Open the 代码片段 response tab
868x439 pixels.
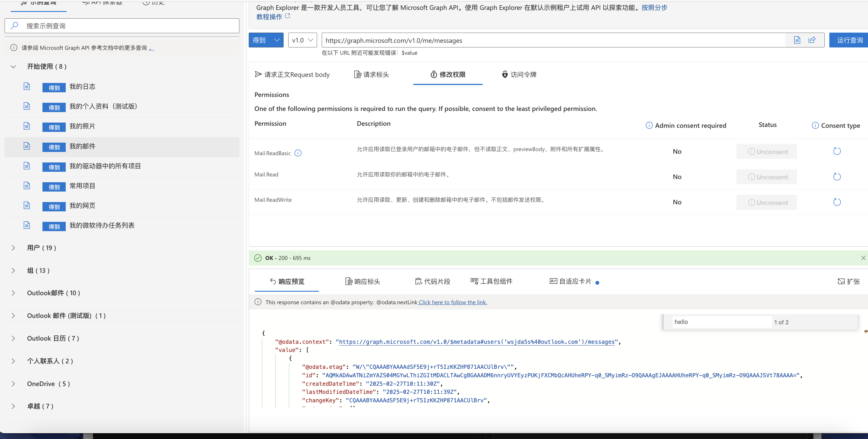click(x=433, y=282)
